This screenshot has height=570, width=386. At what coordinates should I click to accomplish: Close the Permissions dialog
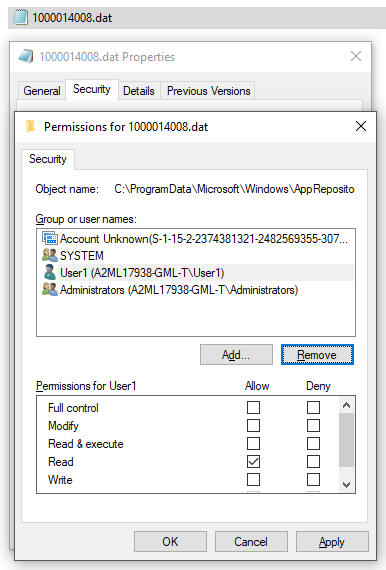[361, 126]
